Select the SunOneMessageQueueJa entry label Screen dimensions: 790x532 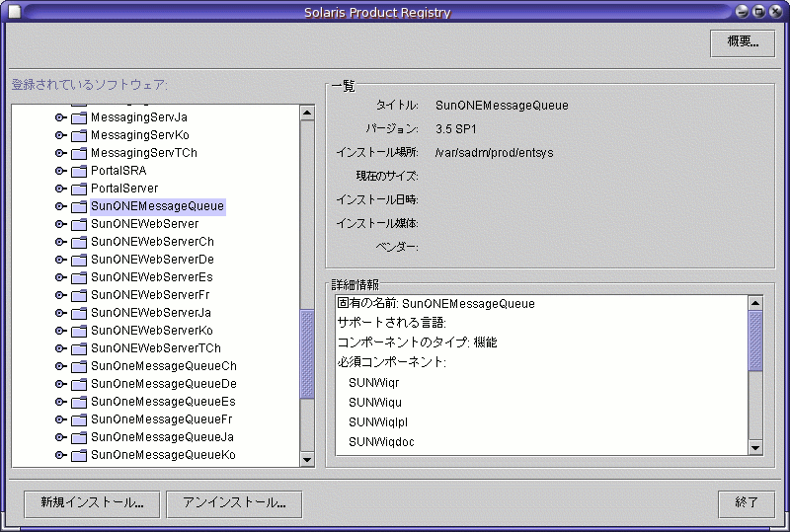[x=162, y=437]
